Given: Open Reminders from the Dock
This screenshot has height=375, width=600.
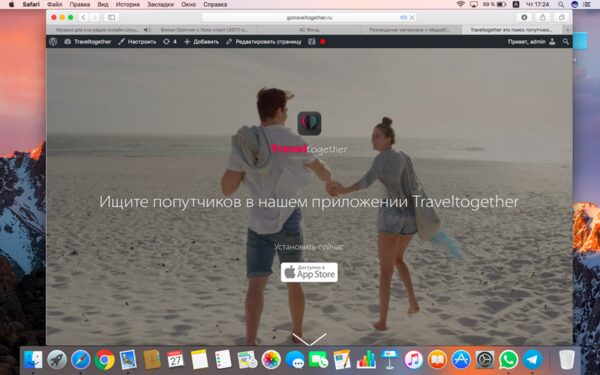Looking at the screenshot, I should coord(223,360).
